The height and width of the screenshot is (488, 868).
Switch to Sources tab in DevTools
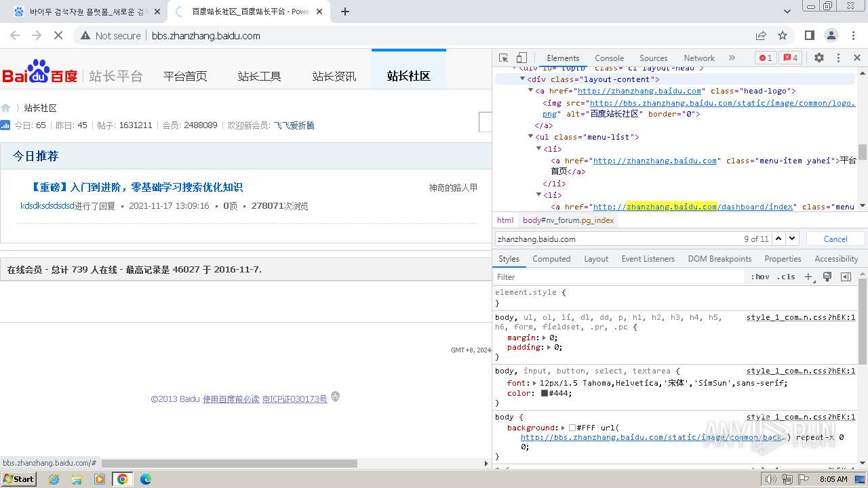653,58
